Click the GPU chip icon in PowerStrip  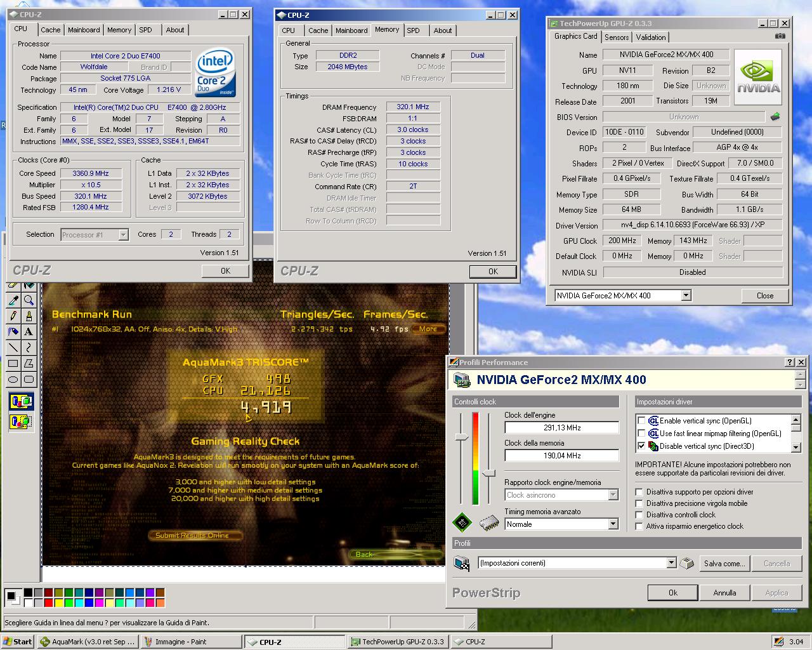tap(462, 523)
